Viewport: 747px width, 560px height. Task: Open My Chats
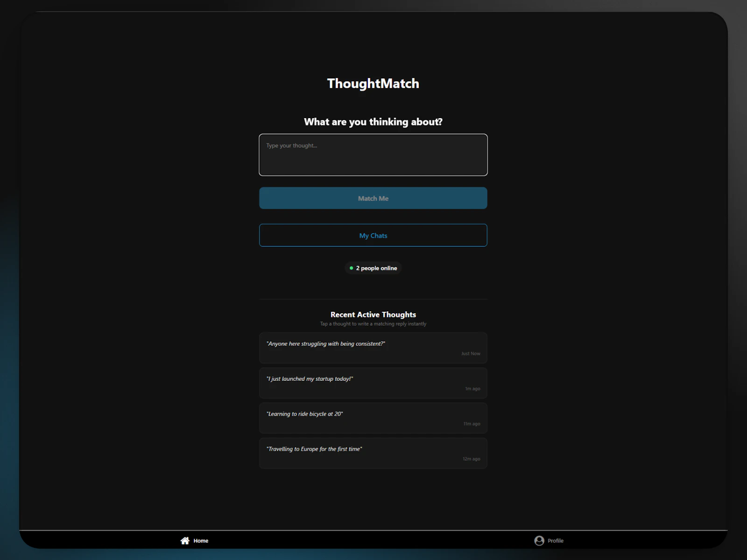[373, 235]
